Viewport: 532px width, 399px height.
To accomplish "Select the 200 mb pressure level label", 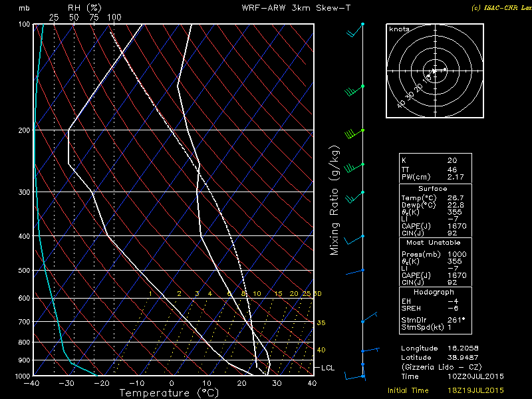I will click(24, 130).
